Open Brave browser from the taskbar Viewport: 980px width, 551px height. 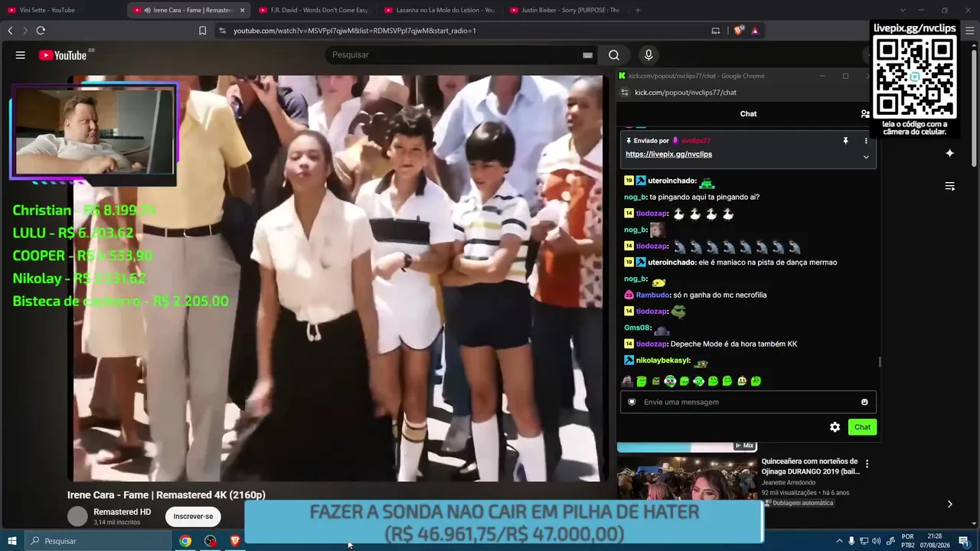[x=236, y=541]
